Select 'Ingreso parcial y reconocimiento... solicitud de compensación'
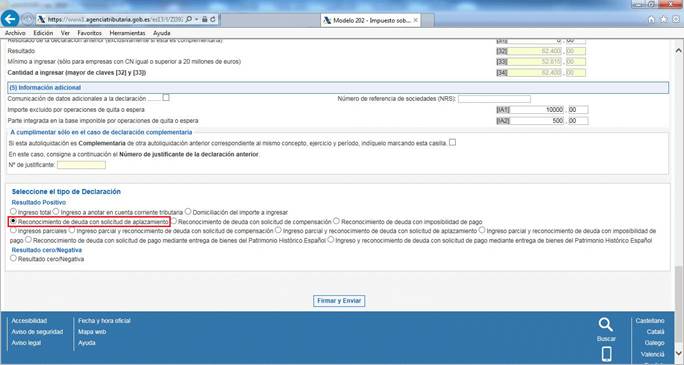The width and height of the screenshot is (684, 365). pos(72,230)
